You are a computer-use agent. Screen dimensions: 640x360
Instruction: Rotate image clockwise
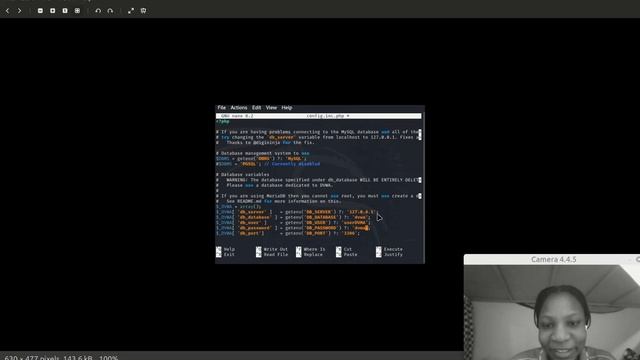110,11
